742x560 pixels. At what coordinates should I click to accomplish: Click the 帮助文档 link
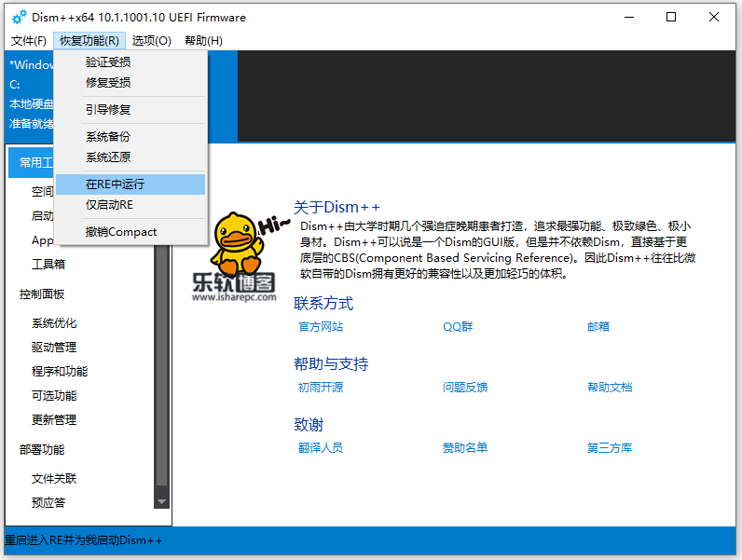click(x=610, y=388)
